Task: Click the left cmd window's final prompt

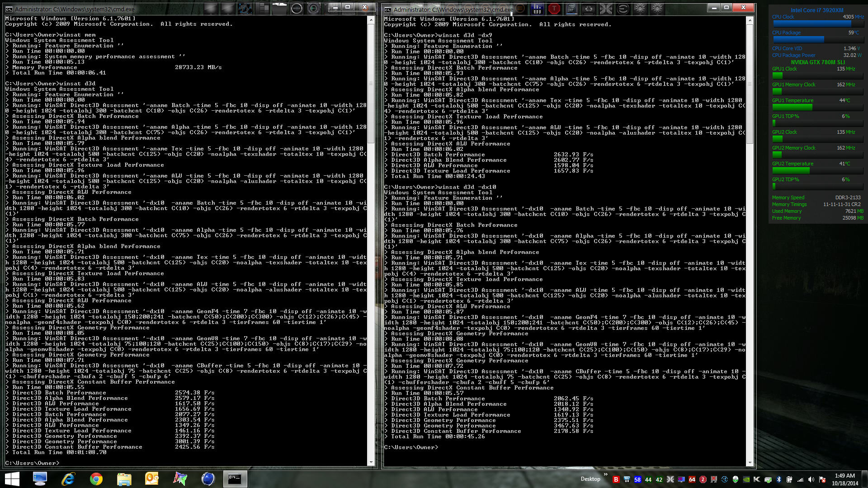Action: (32, 463)
